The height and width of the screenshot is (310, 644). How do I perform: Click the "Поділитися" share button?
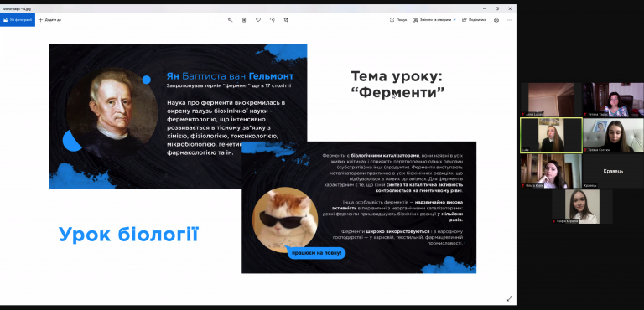pyautogui.click(x=475, y=20)
